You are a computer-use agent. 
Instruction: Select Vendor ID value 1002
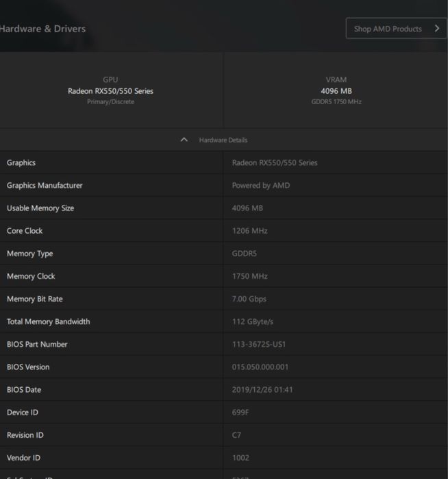pos(240,458)
